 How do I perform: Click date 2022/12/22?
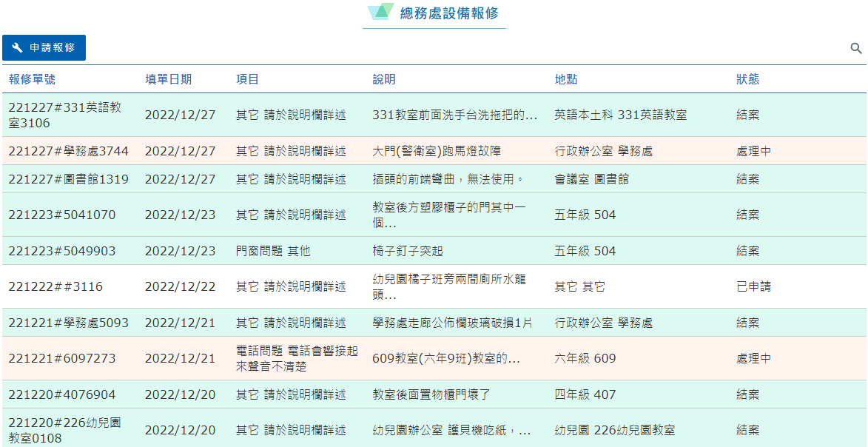point(180,286)
